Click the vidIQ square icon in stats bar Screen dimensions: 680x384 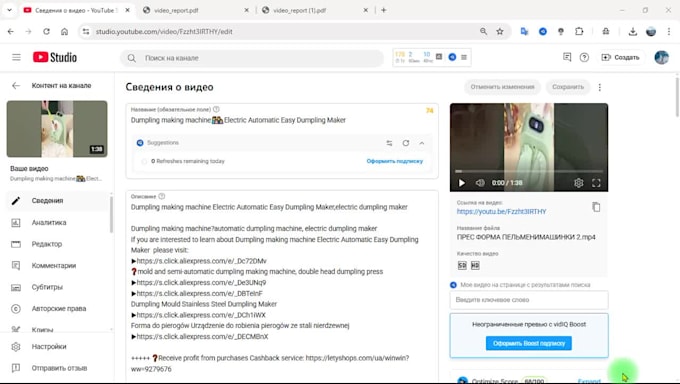click(x=439, y=57)
